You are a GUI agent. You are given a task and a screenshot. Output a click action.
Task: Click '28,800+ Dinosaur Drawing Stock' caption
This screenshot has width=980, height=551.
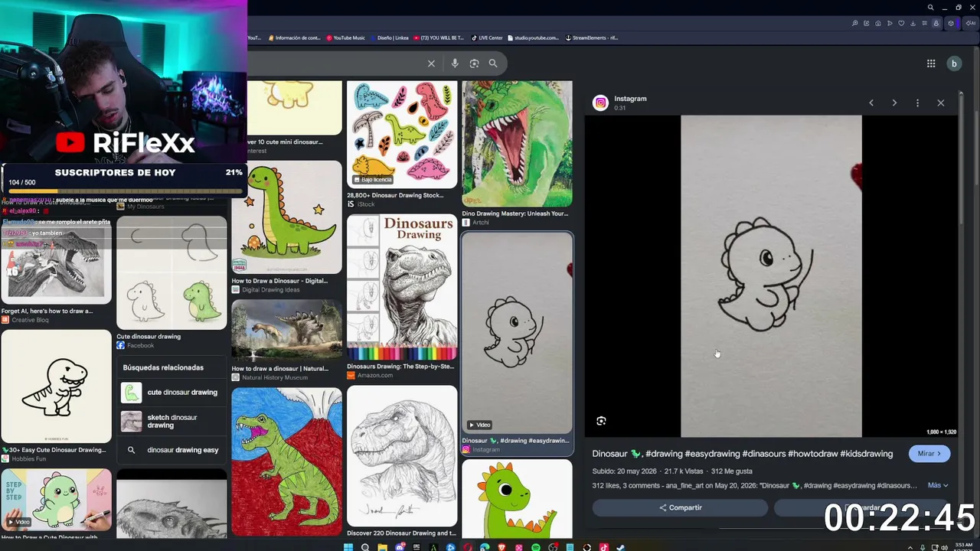[395, 195]
